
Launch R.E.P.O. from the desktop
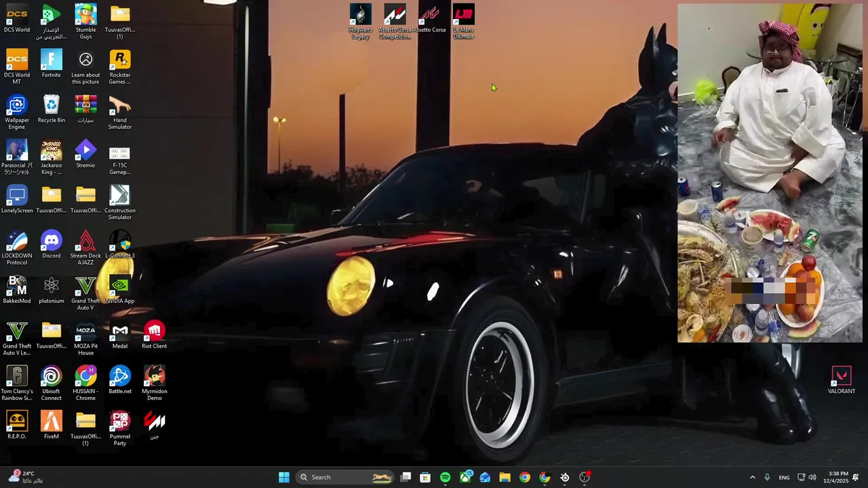click(17, 425)
